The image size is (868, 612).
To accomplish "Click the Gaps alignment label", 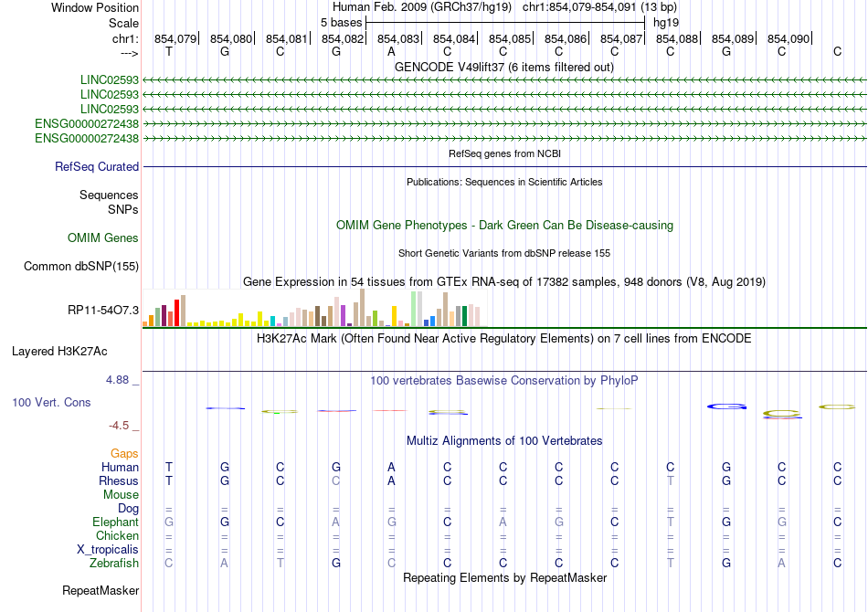I will point(124,454).
